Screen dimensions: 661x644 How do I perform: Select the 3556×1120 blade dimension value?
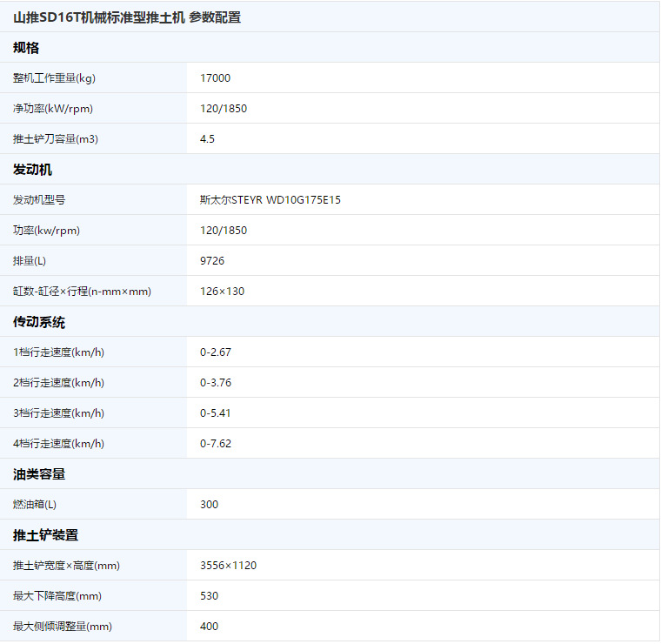click(228, 565)
